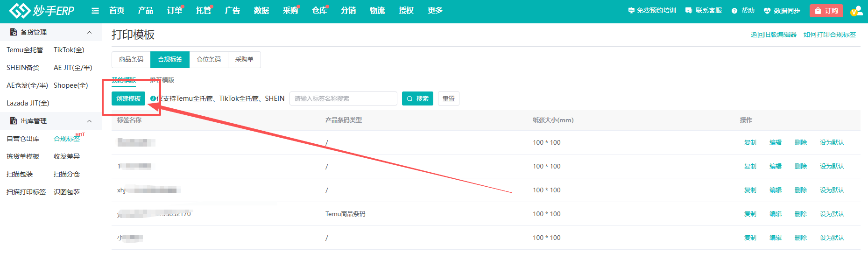Switch to 采购单 tab

244,59
